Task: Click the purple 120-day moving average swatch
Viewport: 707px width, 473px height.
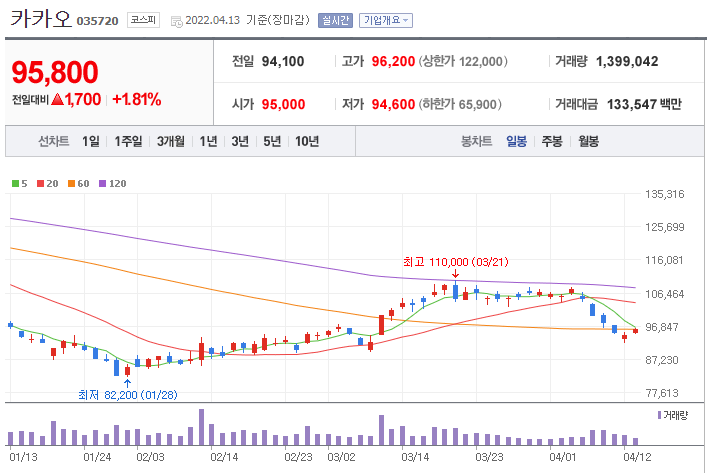Action: click(102, 184)
